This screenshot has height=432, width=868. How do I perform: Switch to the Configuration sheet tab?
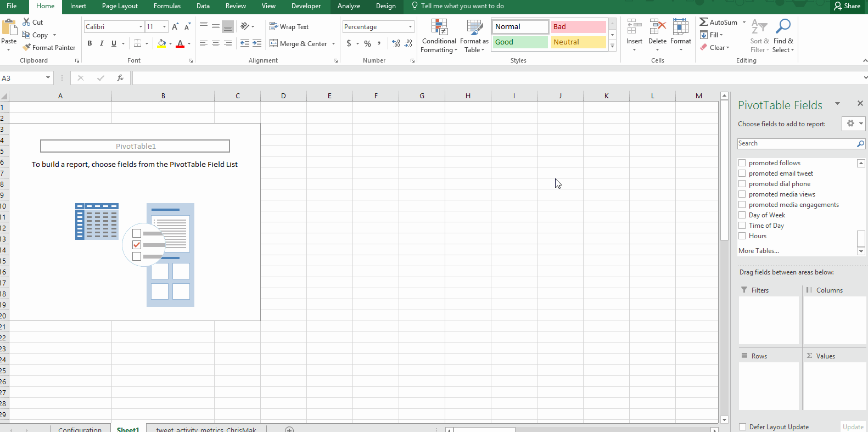(80, 429)
